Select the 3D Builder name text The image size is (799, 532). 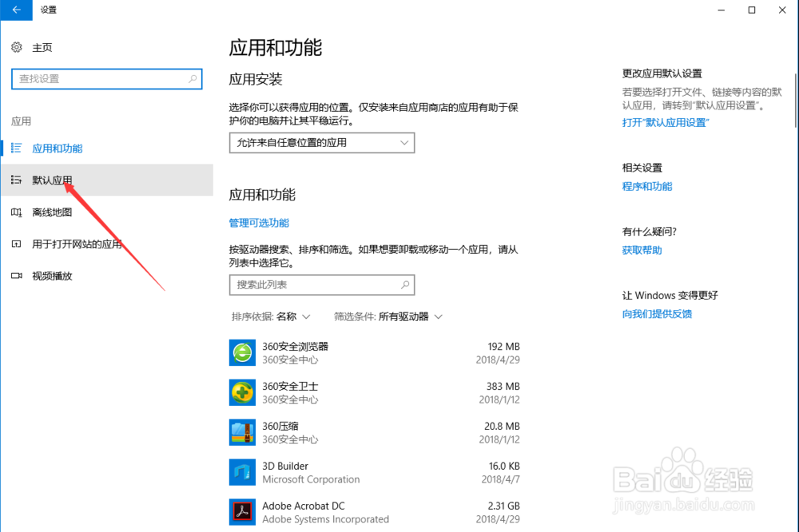[x=285, y=466]
